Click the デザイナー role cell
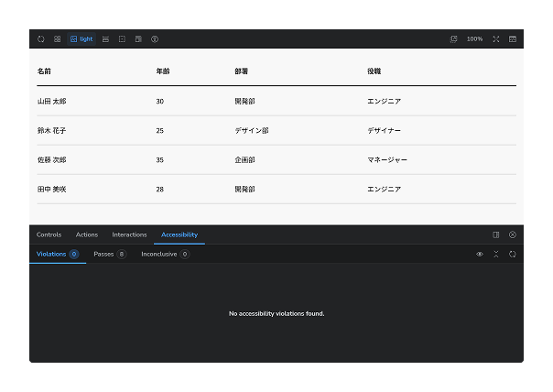553x392 pixels. 384,131
